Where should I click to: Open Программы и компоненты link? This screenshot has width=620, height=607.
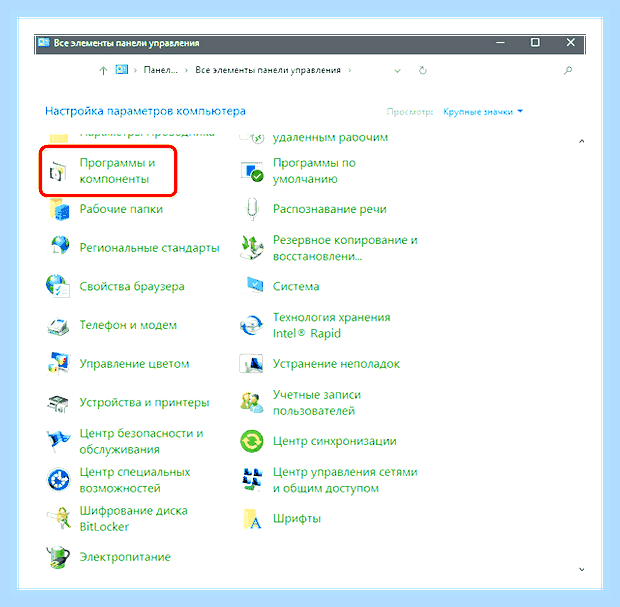point(117,171)
